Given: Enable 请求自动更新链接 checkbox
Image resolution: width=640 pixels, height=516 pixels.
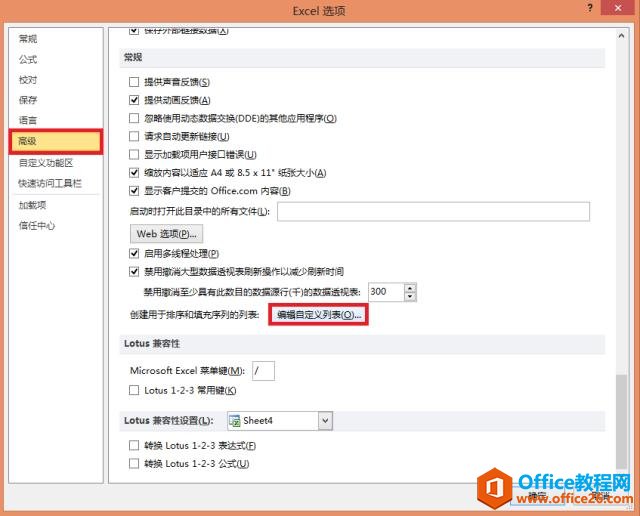Looking at the screenshot, I should pos(134,136).
